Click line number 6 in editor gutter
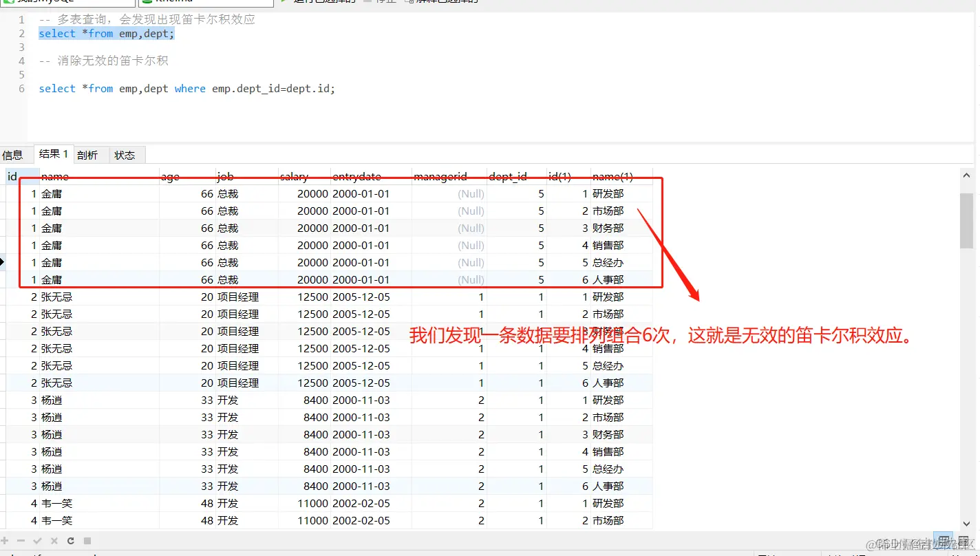980x556 pixels. coord(21,89)
